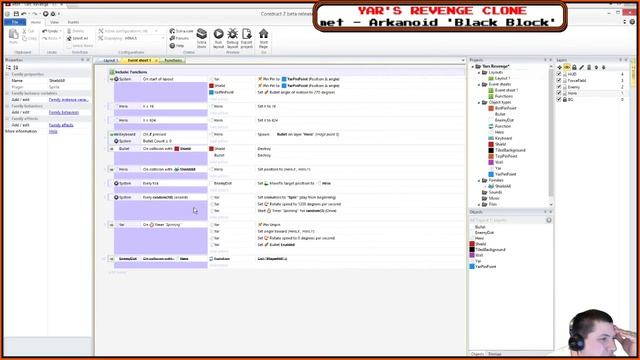Open Forums from the Online group
640x360 pixels.
[x=179, y=38]
